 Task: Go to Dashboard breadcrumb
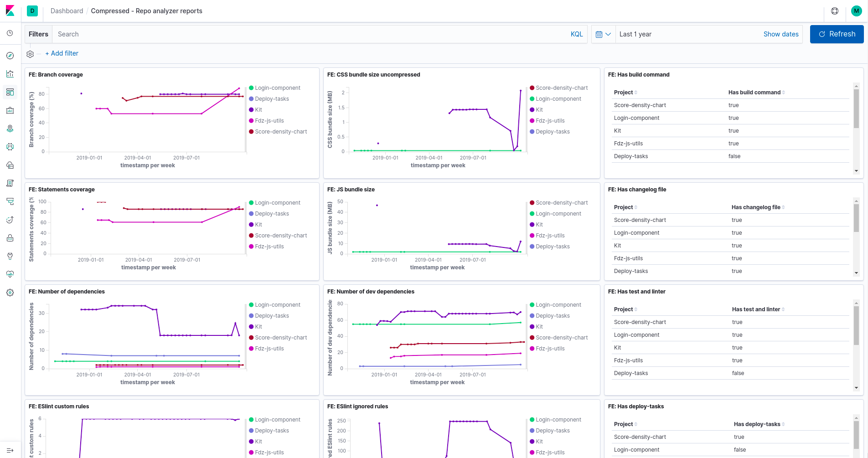pos(67,11)
